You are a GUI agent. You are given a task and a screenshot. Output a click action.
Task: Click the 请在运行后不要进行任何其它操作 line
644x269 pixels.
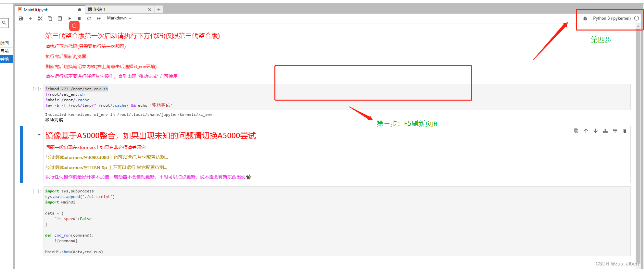tap(111, 76)
